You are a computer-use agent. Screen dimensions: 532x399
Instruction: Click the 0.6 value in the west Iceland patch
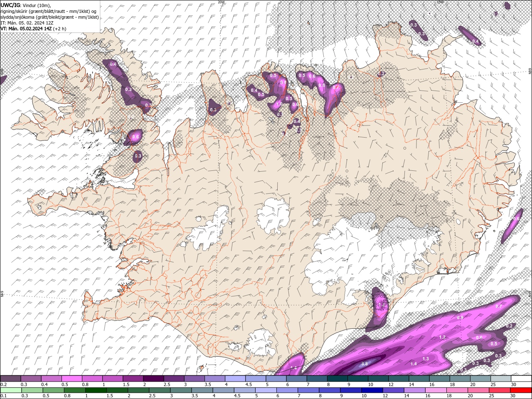135,137
